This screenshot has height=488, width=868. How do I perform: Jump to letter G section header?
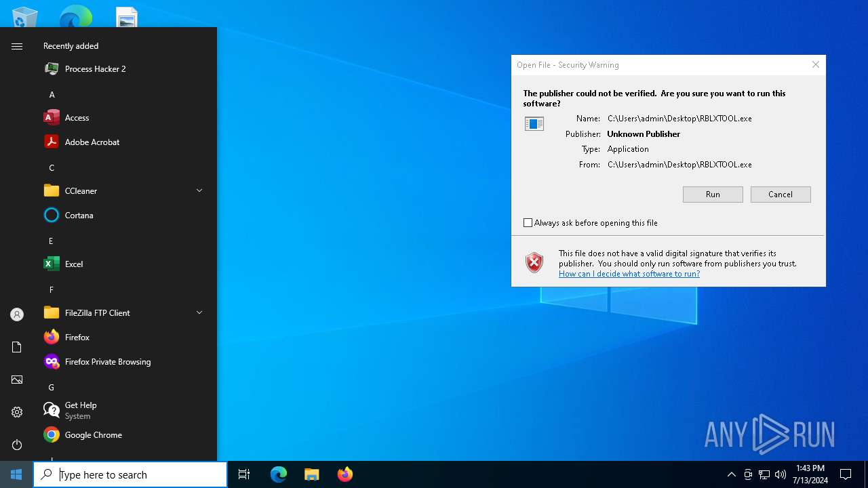(51, 387)
